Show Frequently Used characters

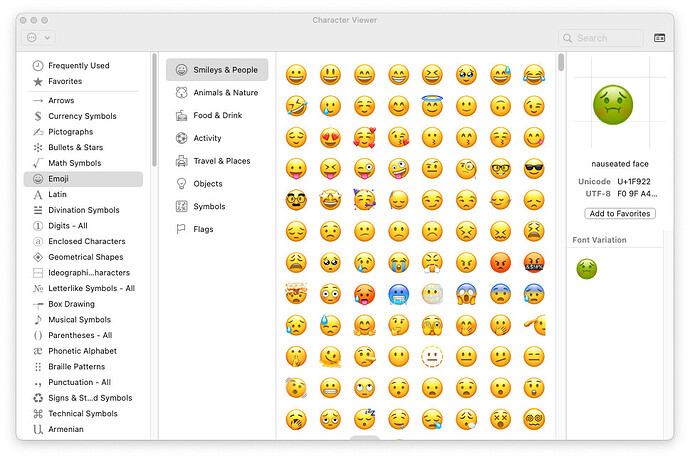78,66
